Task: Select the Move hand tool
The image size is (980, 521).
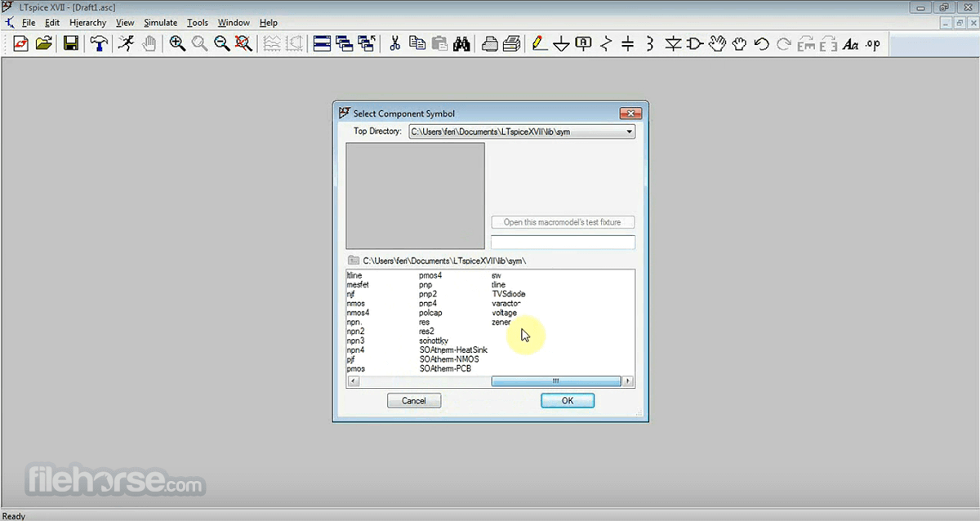Action: pyautogui.click(x=717, y=44)
